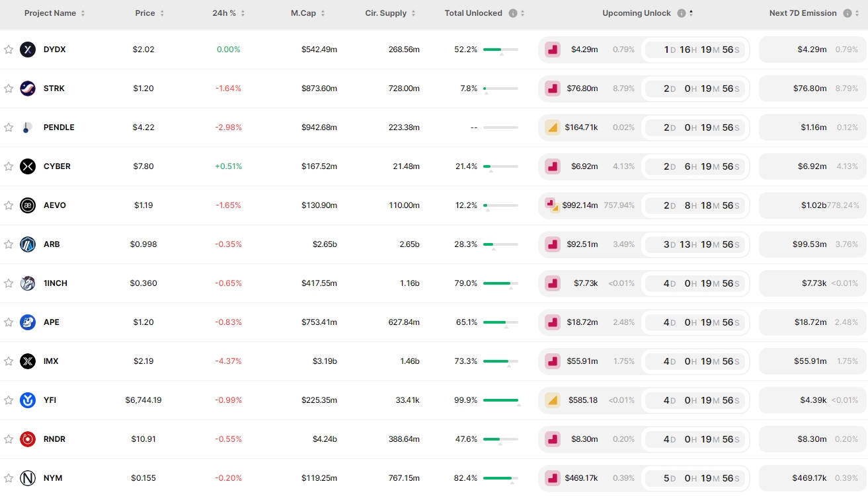
Task: Open the PENDLE project name link
Action: 59,127
